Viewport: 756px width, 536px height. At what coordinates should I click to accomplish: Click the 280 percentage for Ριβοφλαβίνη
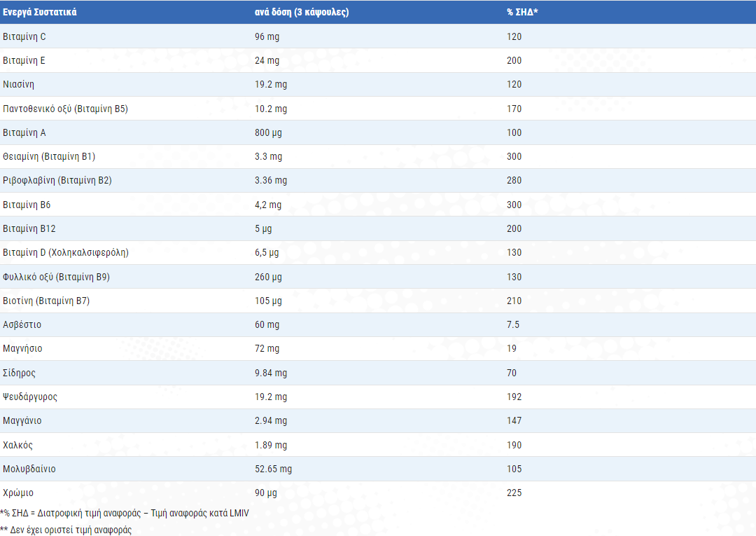[514, 180]
